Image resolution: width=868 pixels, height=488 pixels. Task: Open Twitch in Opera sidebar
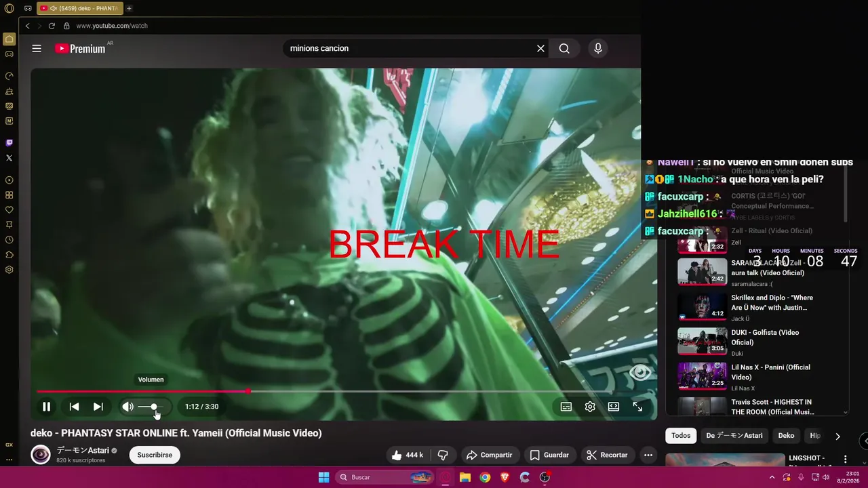click(x=9, y=142)
